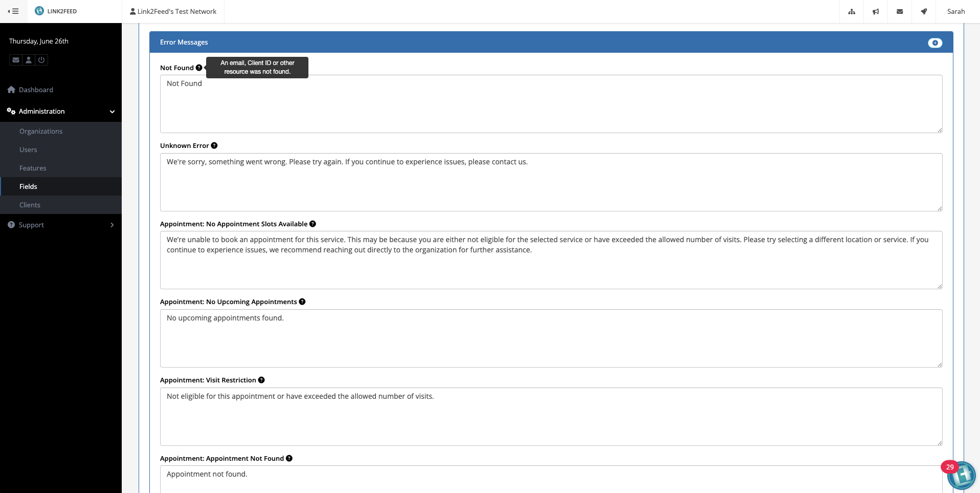Screen dimensions: 980x493
Task: Open the Clients page from sidebar
Action: 30,205
